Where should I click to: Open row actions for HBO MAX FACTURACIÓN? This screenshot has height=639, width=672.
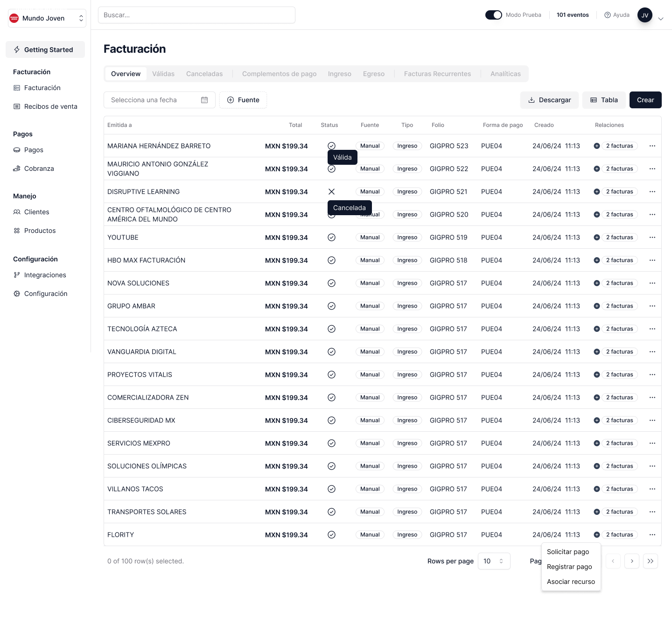pos(652,260)
